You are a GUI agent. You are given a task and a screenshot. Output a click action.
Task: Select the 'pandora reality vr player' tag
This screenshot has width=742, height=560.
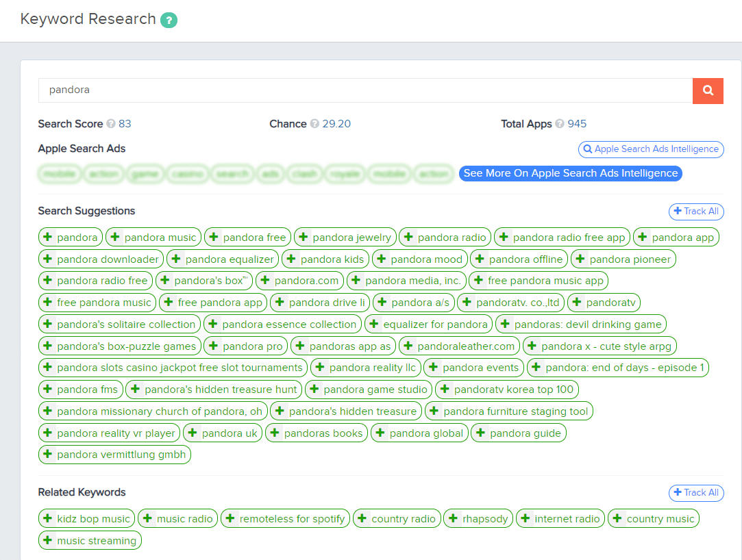pyautogui.click(x=110, y=433)
